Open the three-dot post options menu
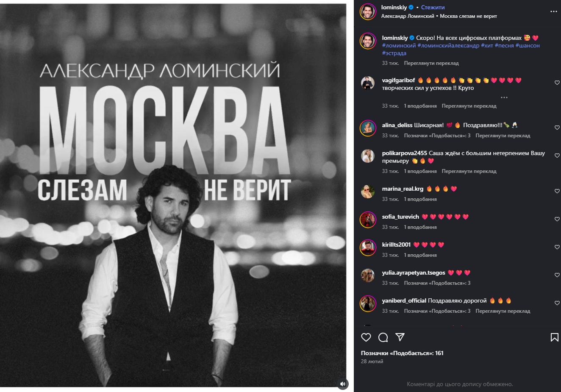Image resolution: width=561 pixels, height=392 pixels. pyautogui.click(x=554, y=11)
